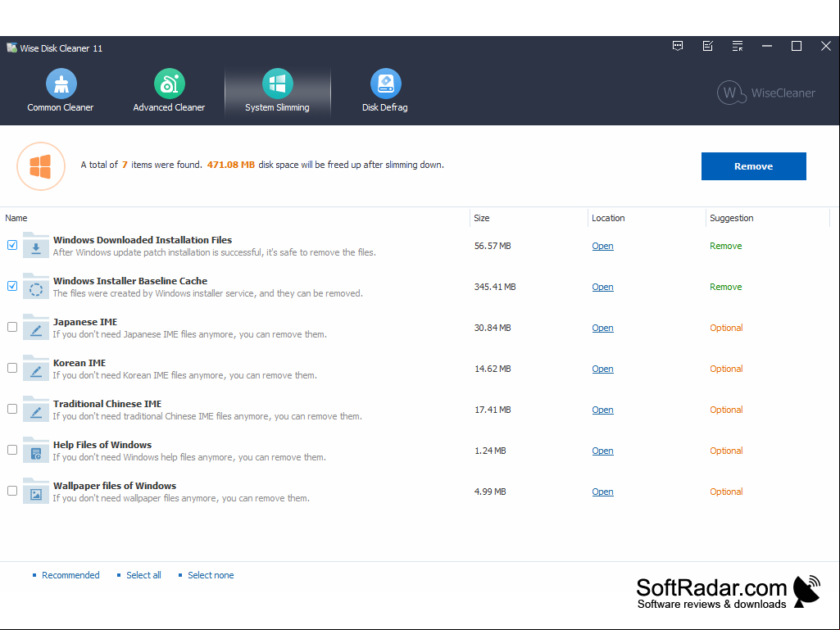
Task: Click the Japanese IME folder icon
Action: pyautogui.click(x=36, y=328)
